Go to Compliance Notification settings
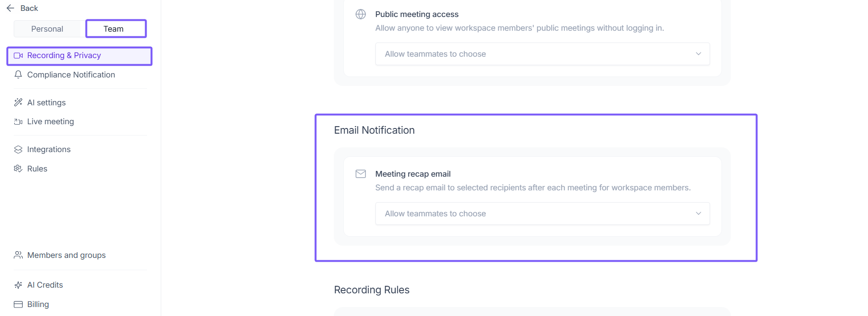The width and height of the screenshot is (868, 316). pyautogui.click(x=71, y=75)
